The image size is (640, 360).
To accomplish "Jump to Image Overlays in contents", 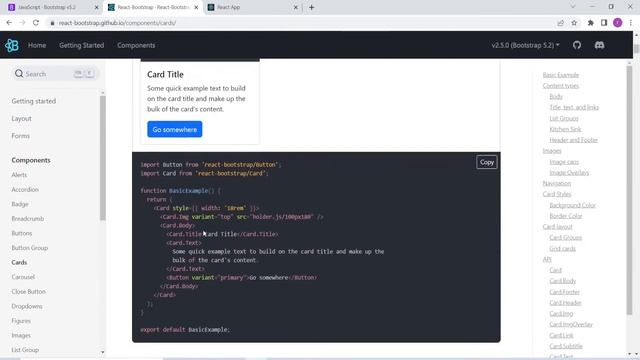I will click(569, 173).
